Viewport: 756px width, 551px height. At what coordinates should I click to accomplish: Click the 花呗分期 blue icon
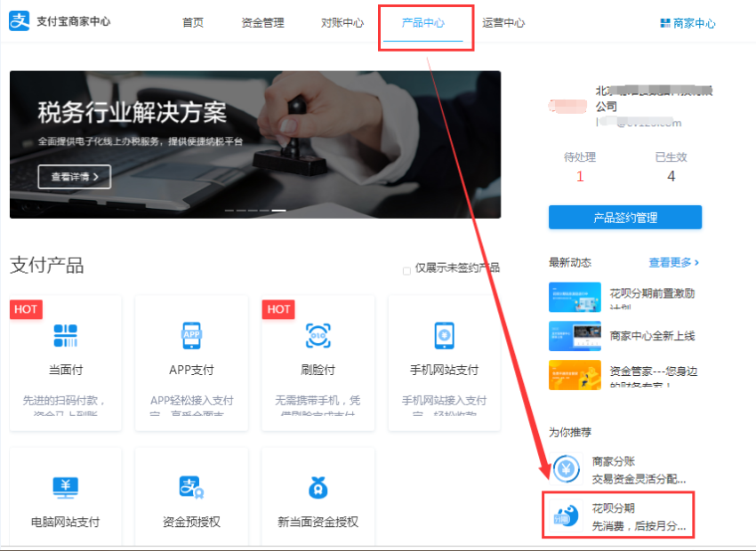[x=566, y=516]
